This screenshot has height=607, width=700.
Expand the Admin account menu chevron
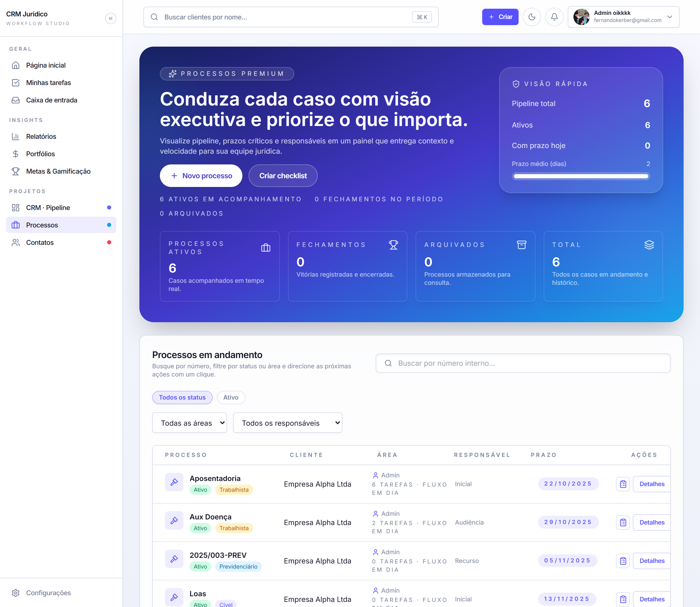(670, 17)
